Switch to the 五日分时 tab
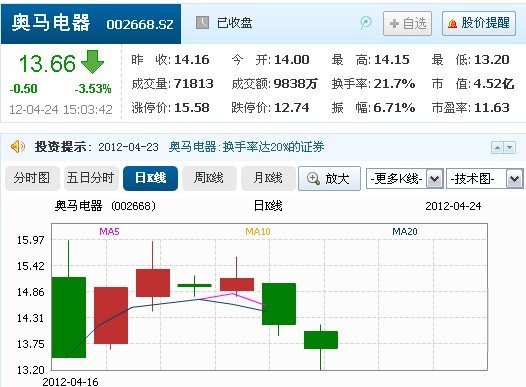Viewport: 526px width, 387px height. (91, 178)
